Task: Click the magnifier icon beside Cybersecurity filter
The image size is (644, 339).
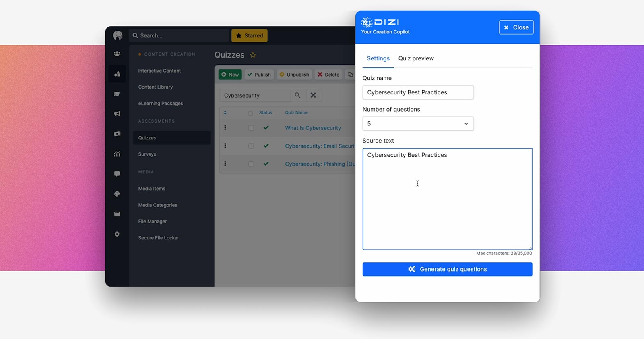Action: coord(297,96)
